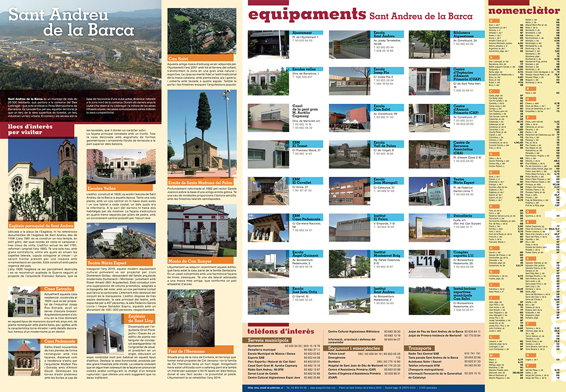Screen dimensions: 566x392
Task: Click the Institut Montserrat Roig thumbnail
Action: (x=349, y=264)
